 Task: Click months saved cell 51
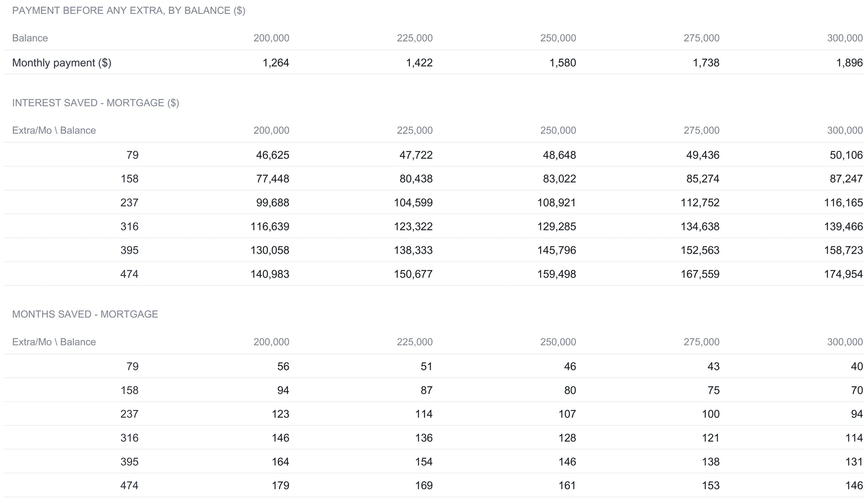tap(427, 367)
